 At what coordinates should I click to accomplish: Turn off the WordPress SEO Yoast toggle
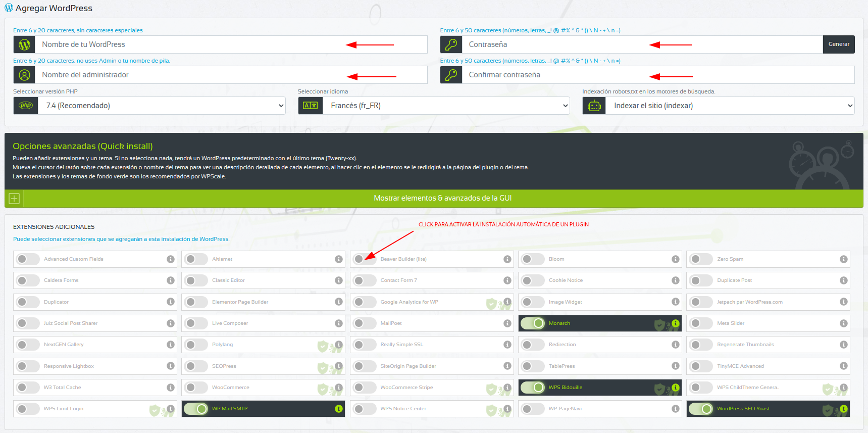[701, 409]
